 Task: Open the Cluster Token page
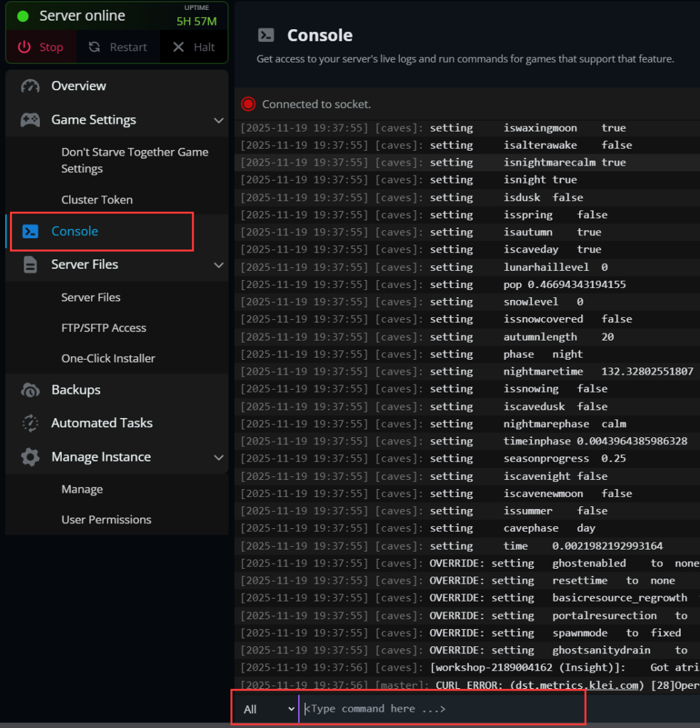[97, 200]
